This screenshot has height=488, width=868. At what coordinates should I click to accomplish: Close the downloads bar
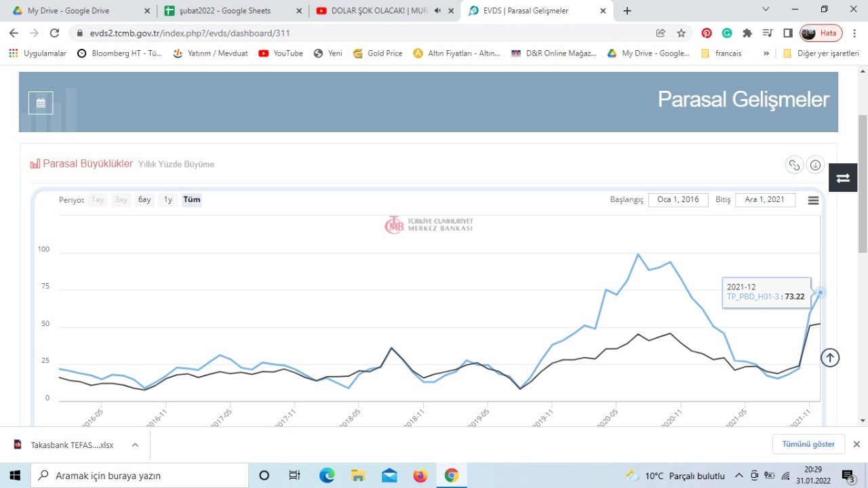pos(856,444)
